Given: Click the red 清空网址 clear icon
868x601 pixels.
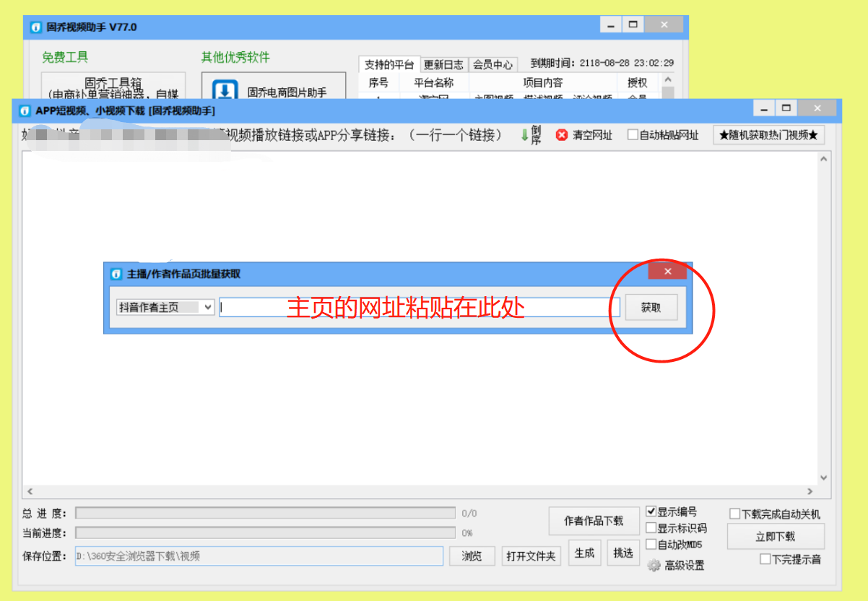Looking at the screenshot, I should pyautogui.click(x=561, y=135).
